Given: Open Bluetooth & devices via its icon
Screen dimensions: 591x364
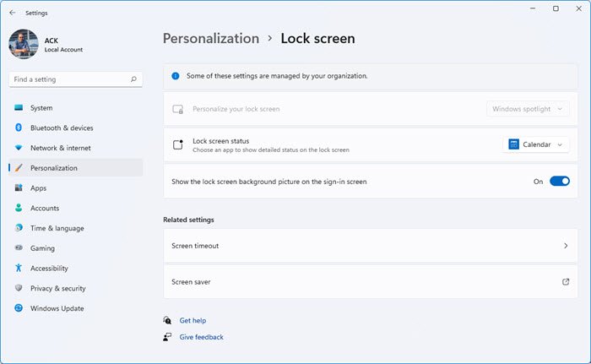Looking at the screenshot, I should 19,128.
